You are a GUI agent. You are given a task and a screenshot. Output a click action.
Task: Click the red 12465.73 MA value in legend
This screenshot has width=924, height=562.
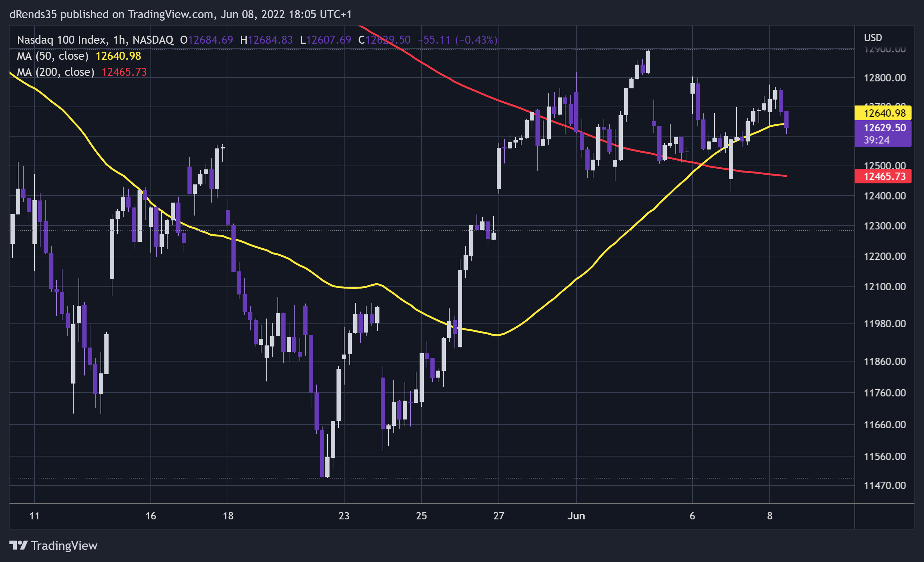pos(124,72)
